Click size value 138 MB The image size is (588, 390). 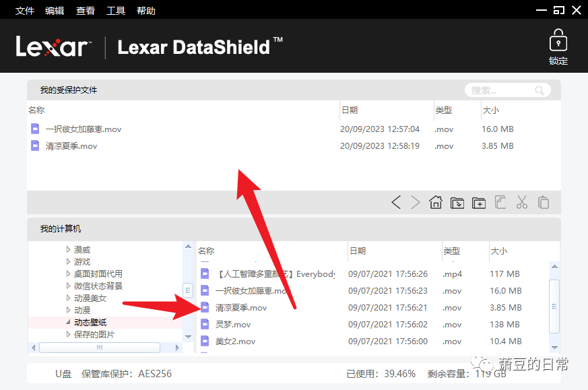(x=504, y=325)
